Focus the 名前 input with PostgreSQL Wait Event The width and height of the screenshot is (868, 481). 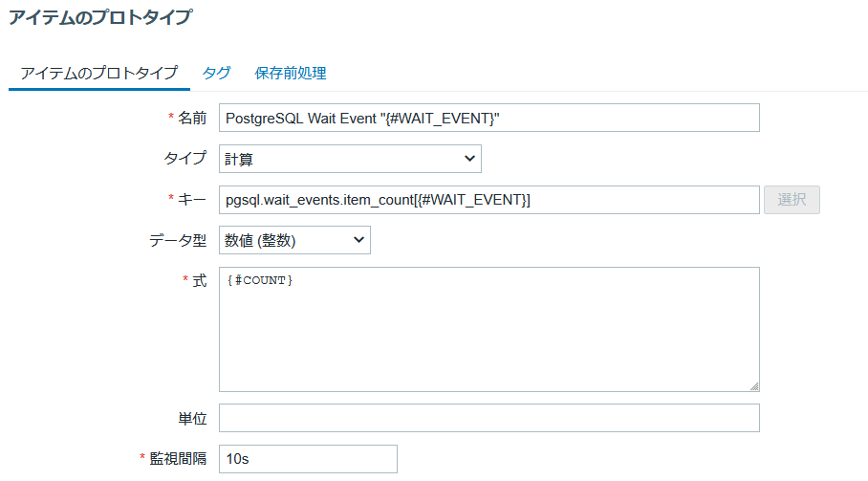click(x=488, y=118)
